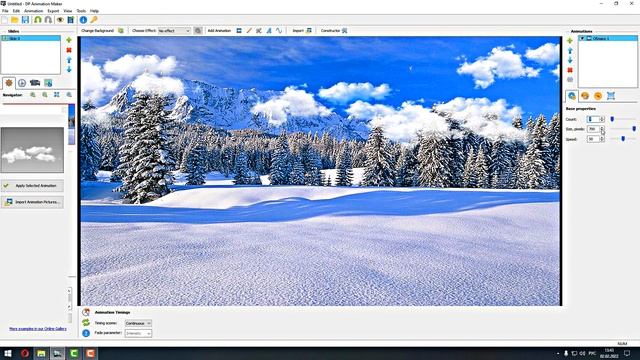Click the Size pixels spinner arrows
The height and width of the screenshot is (360, 640).
tap(602, 129)
